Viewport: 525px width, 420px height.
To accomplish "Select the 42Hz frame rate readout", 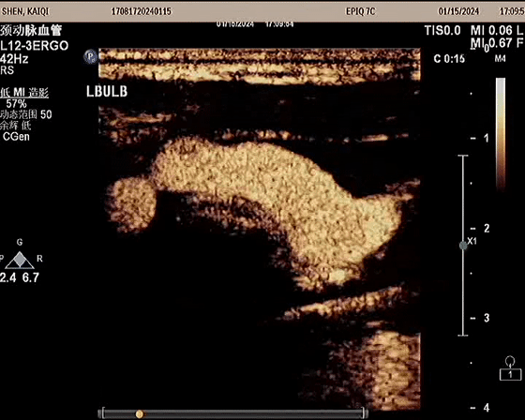I will click(14, 59).
